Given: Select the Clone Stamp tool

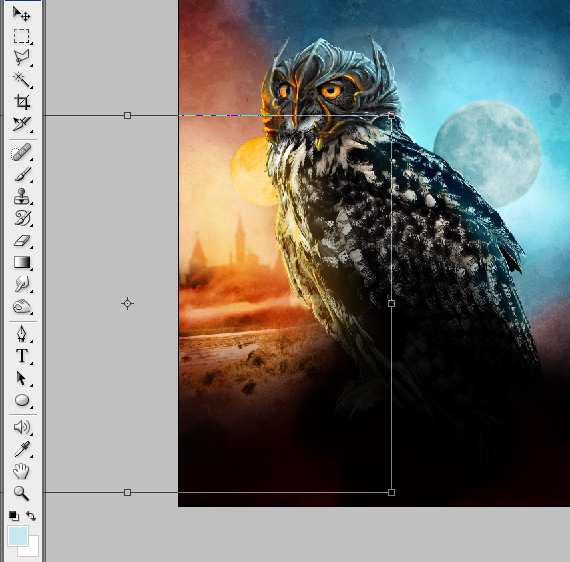Looking at the screenshot, I should (21, 196).
